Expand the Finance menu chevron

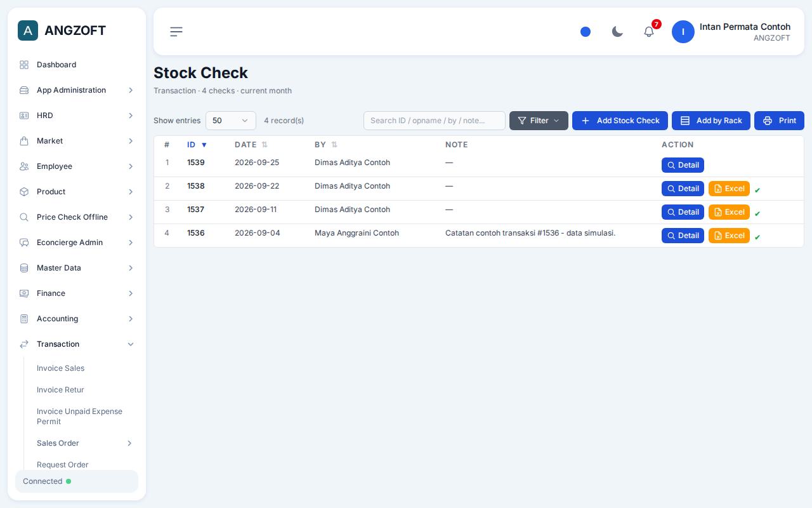tap(131, 293)
